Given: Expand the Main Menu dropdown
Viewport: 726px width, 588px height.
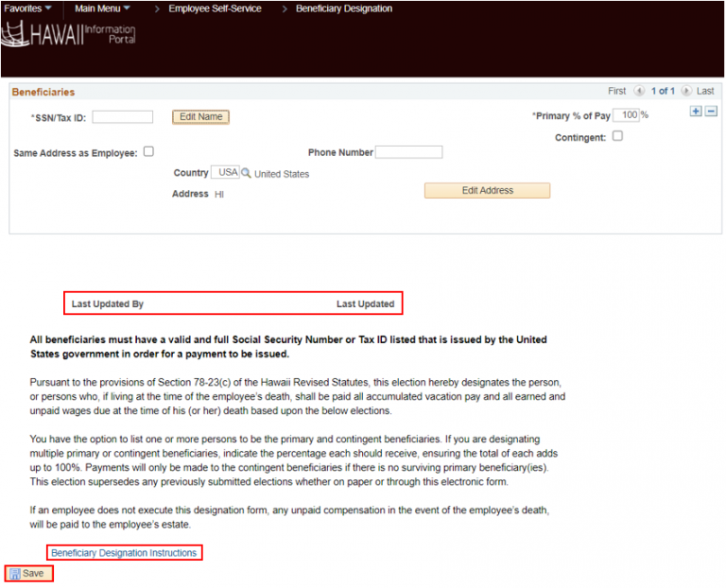Looking at the screenshot, I should [x=102, y=9].
